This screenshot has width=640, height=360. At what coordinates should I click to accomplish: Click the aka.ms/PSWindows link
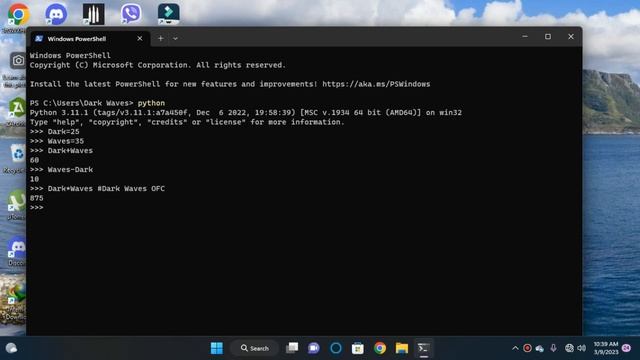[x=376, y=84]
